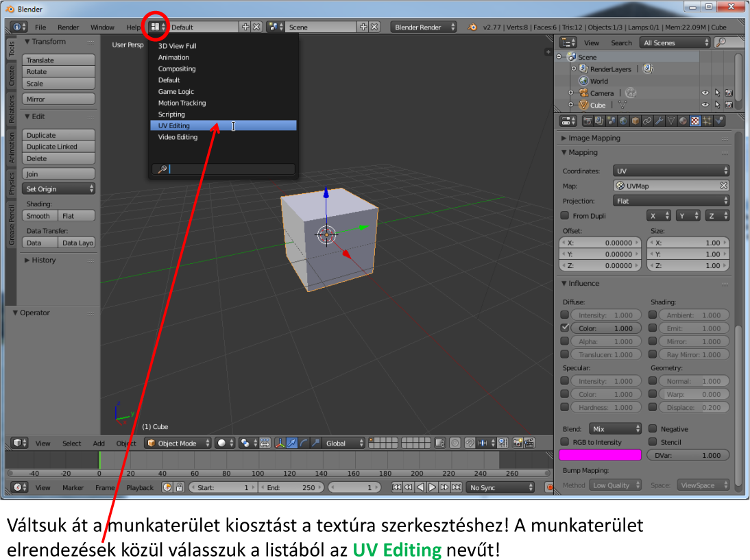Open Texture properties checker tab
750x560 pixels.
(x=695, y=121)
